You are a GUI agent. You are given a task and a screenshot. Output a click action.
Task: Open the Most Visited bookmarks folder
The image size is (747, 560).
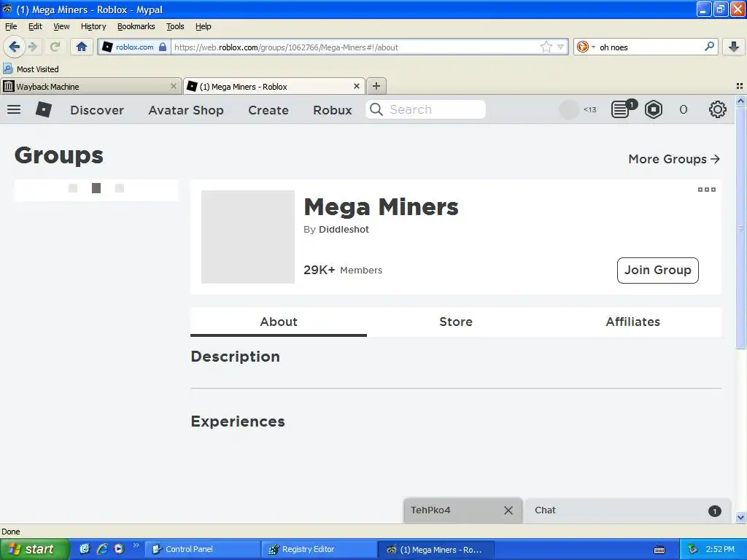point(31,69)
